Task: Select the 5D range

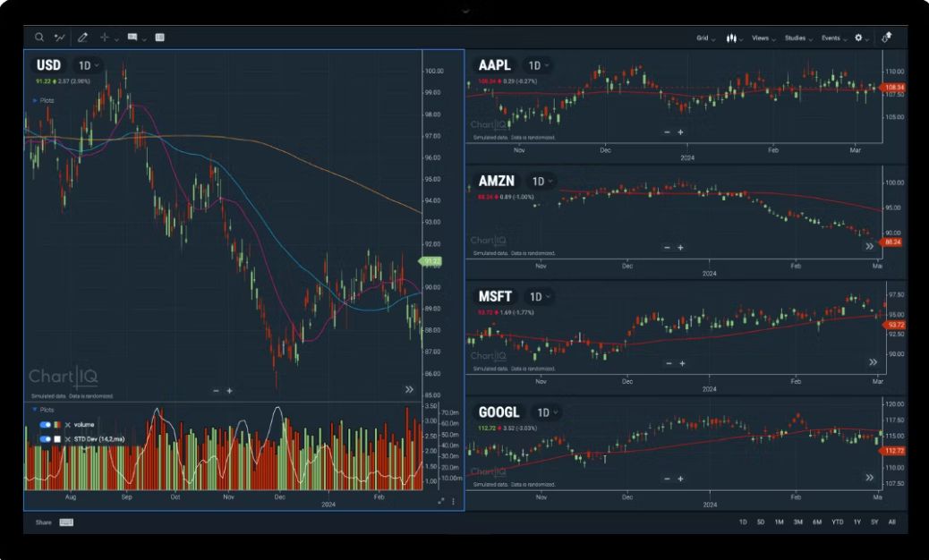Action: (761, 522)
